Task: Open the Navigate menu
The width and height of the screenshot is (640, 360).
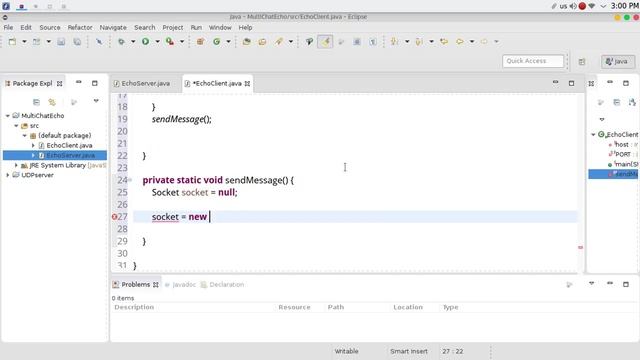Action: click(x=113, y=27)
